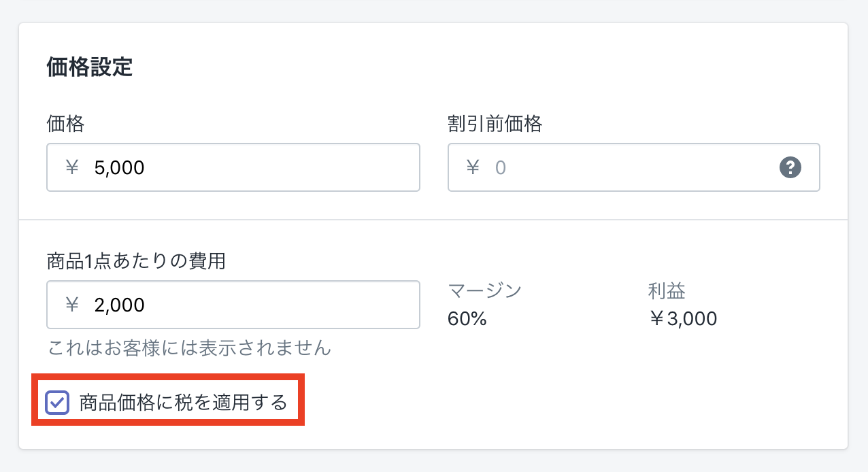This screenshot has width=868, height=472.
Task: Select the ￥3,000 profit value
Action: click(x=682, y=318)
